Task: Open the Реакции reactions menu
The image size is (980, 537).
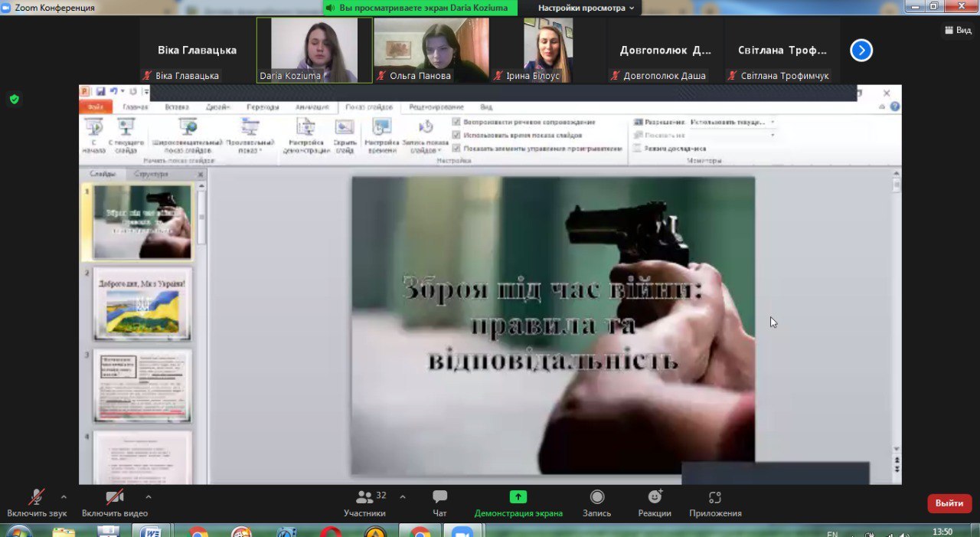Action: [655, 498]
